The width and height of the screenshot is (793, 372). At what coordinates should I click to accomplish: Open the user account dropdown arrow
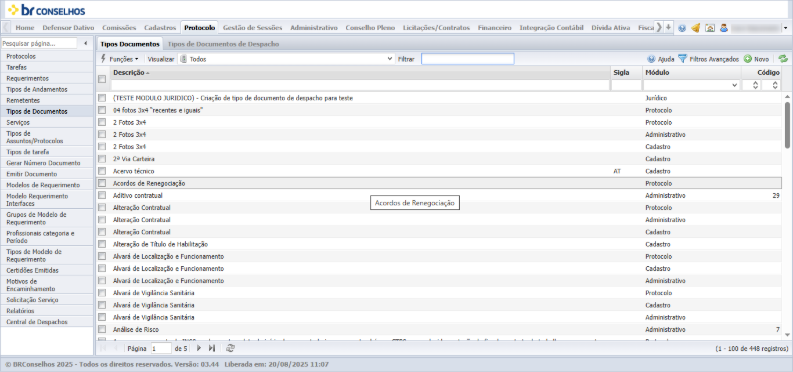point(785,28)
